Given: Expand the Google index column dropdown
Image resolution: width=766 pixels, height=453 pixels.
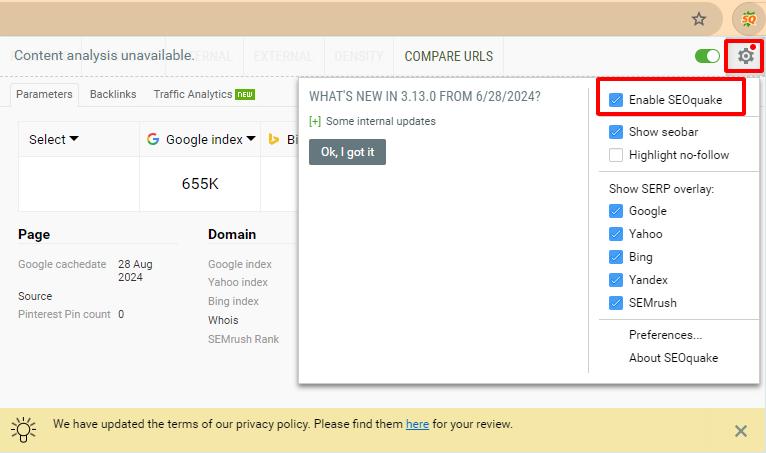Looking at the screenshot, I should 250,140.
